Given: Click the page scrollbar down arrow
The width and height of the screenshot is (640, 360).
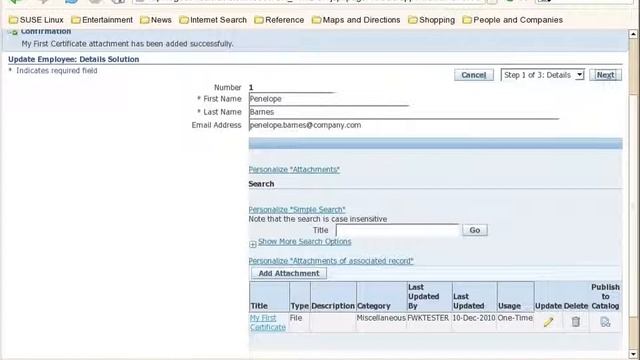Looking at the screenshot, I should point(633,354).
